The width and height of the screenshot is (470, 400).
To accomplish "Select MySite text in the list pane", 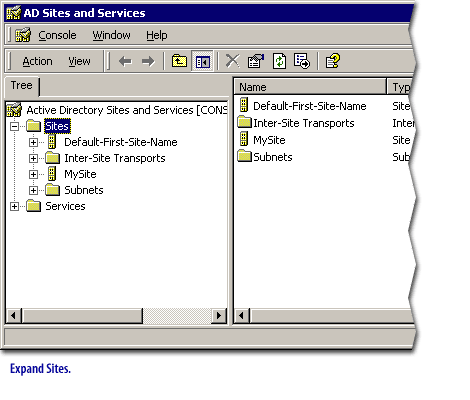I will (x=269, y=140).
